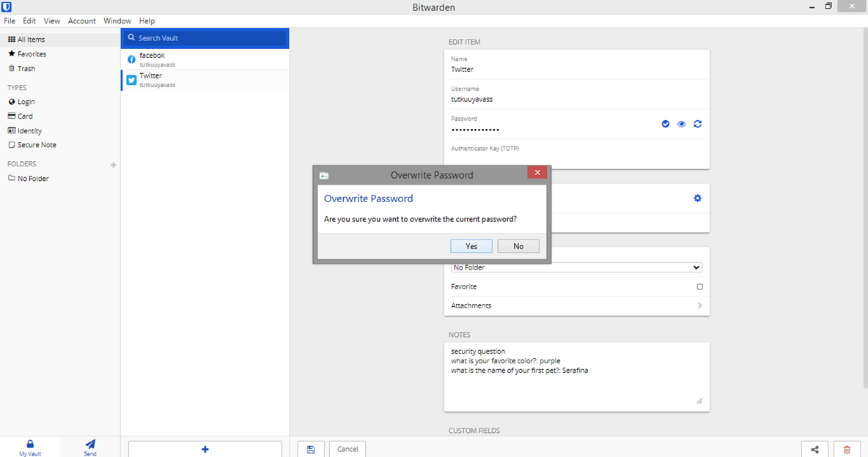The width and height of the screenshot is (868, 457).
Task: Open the folder dropdown showing No Folder
Action: [577, 267]
